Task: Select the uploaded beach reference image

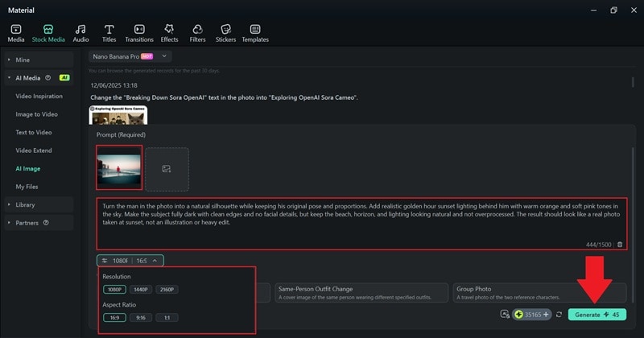Action: pyautogui.click(x=119, y=167)
